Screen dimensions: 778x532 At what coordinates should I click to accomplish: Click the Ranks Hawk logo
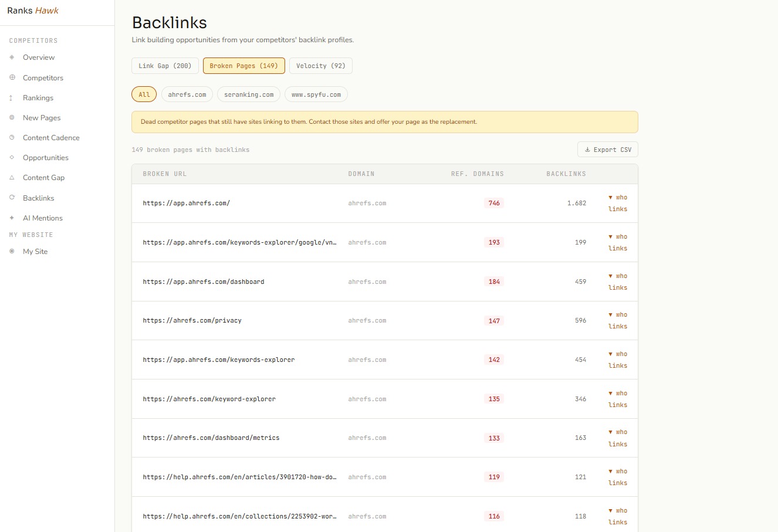(33, 11)
